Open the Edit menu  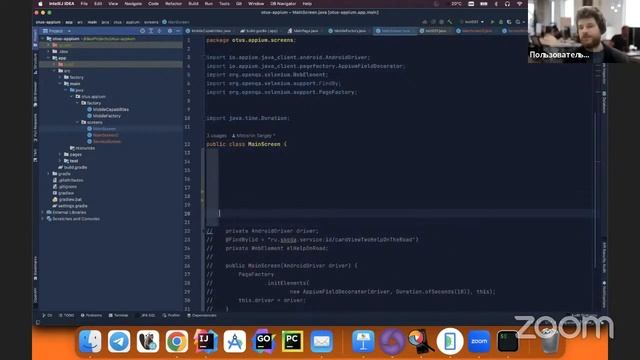coord(98,4)
